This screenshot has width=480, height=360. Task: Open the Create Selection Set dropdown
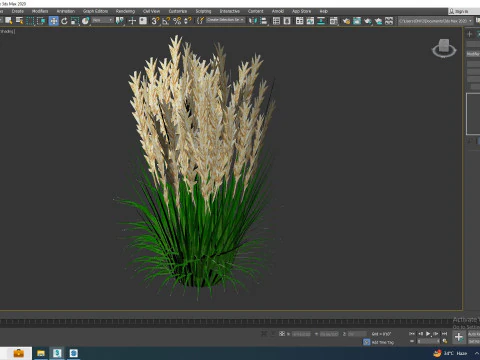pyautogui.click(x=225, y=20)
